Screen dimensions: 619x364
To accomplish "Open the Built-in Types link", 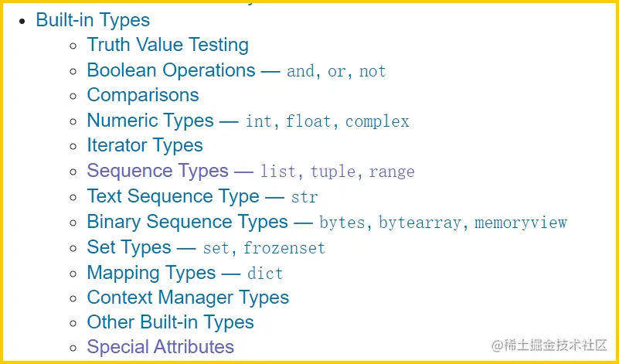I will (93, 20).
